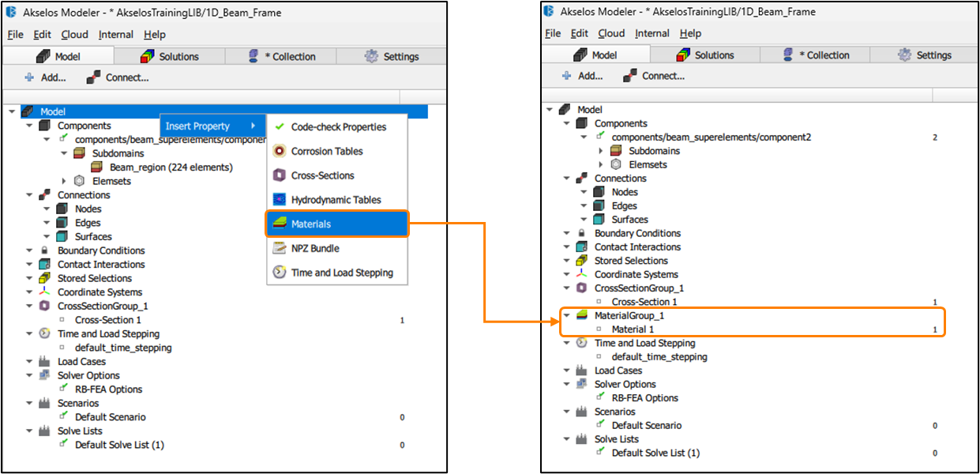The height and width of the screenshot is (474, 980).
Task: Select Default Solve List (1) in the left tree
Action: coord(119,445)
